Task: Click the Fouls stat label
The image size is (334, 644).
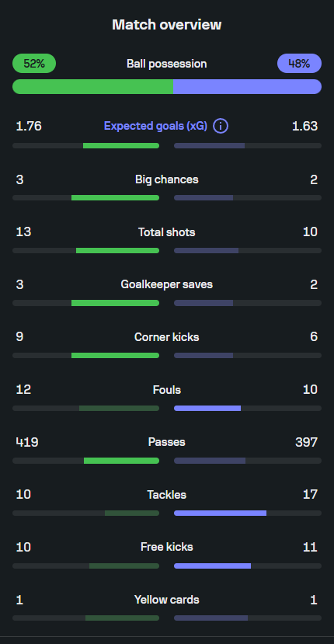Action: click(167, 389)
